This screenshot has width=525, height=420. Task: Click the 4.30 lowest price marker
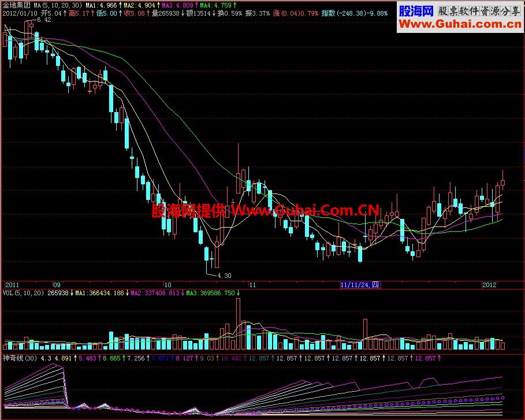coord(224,276)
